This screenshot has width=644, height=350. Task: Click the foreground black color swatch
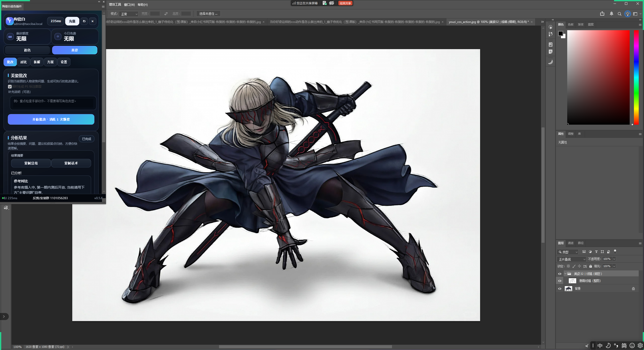tap(561, 34)
